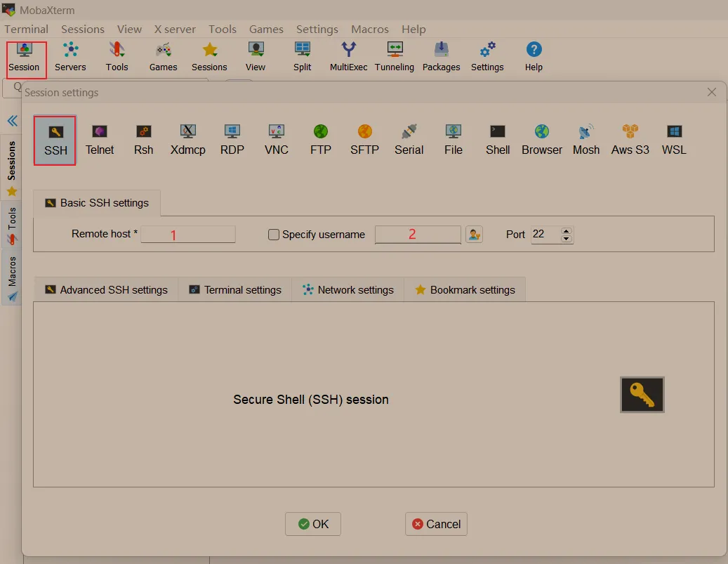Open the Macros menu

tap(369, 29)
